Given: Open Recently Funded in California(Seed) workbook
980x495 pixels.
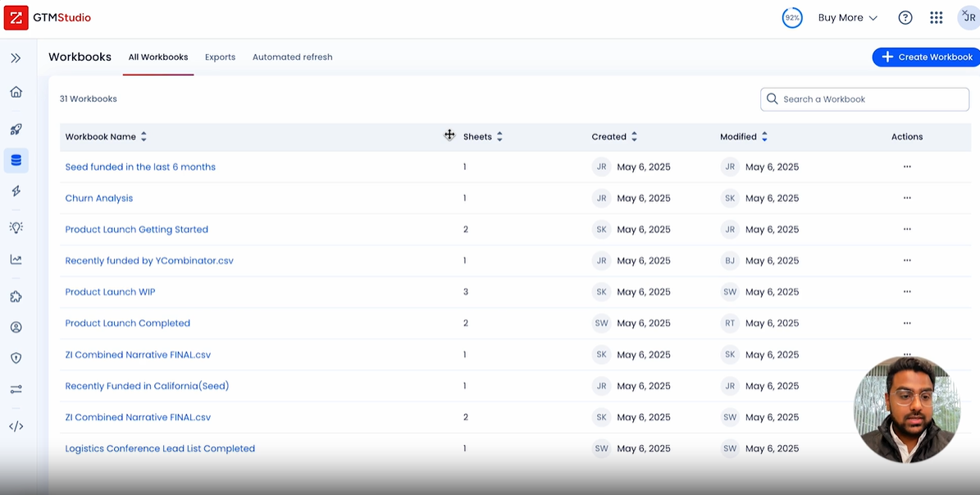Looking at the screenshot, I should click(147, 386).
